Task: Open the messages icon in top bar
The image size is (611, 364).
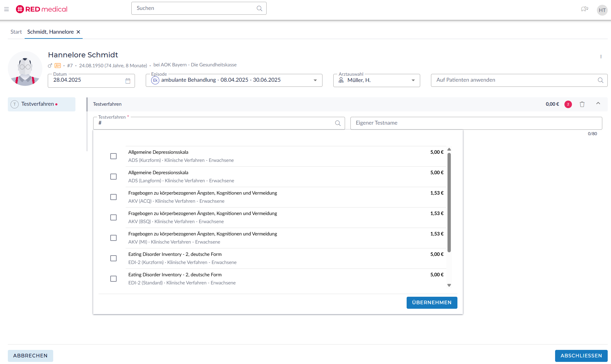Action: [584, 9]
